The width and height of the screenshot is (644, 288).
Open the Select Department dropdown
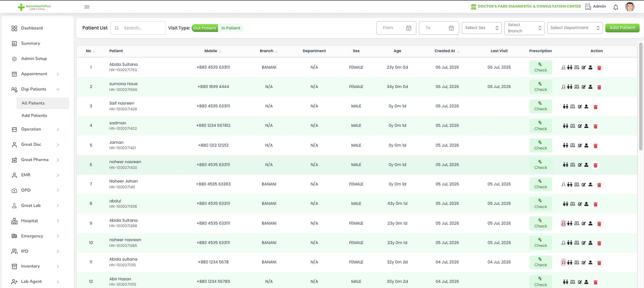pos(575,28)
